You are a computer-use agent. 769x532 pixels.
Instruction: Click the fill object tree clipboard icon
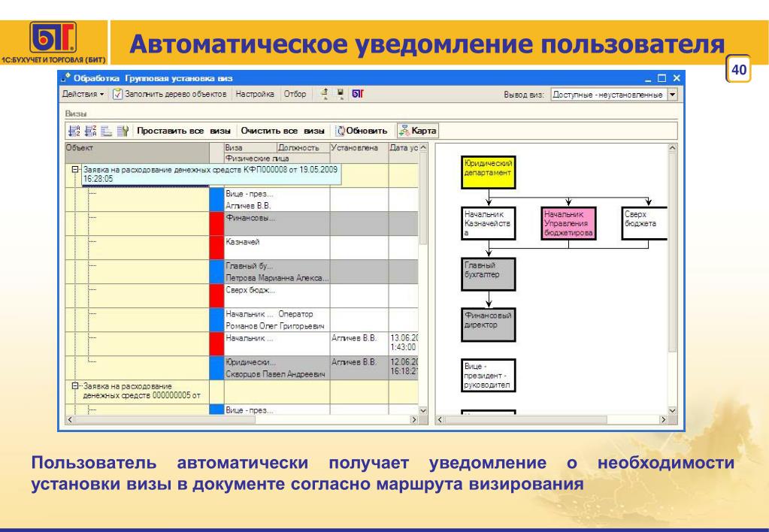pos(117,94)
